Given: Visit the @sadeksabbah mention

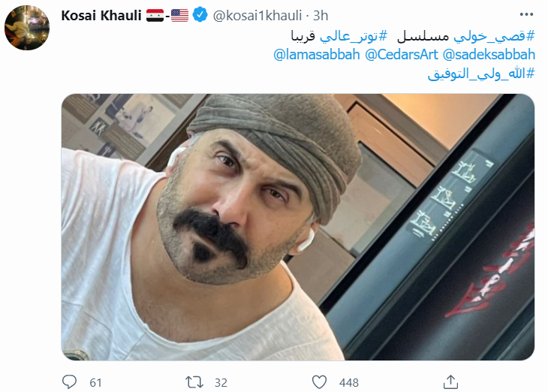Looking at the screenshot, I should tap(489, 55).
